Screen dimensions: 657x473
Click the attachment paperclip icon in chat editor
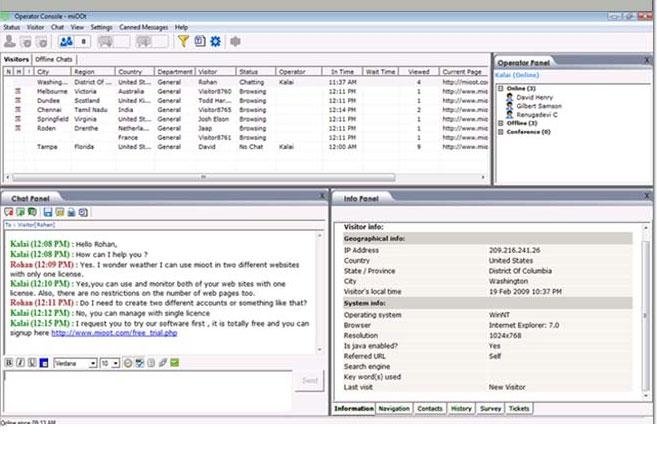tap(163, 362)
